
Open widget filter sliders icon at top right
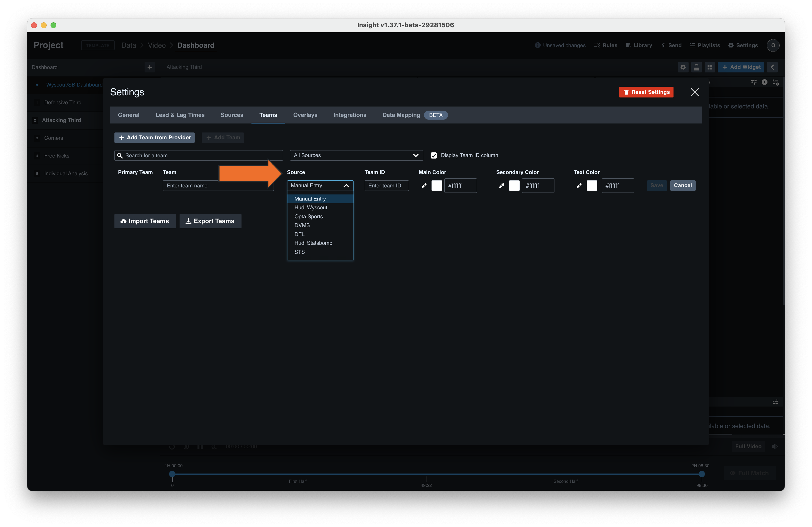tap(754, 82)
